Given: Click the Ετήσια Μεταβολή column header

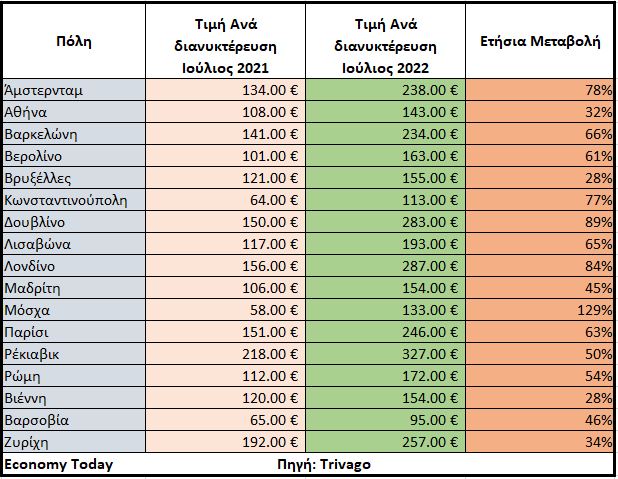Looking at the screenshot, I should click(x=539, y=44).
